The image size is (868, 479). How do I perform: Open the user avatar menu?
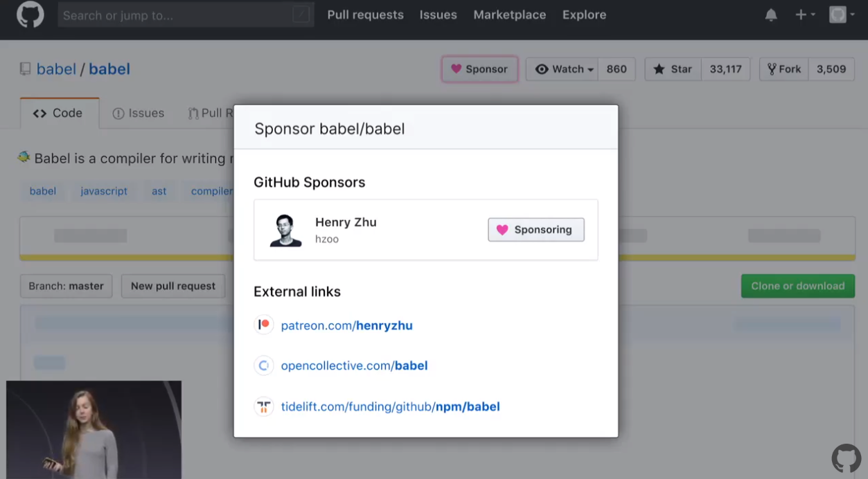click(x=841, y=15)
